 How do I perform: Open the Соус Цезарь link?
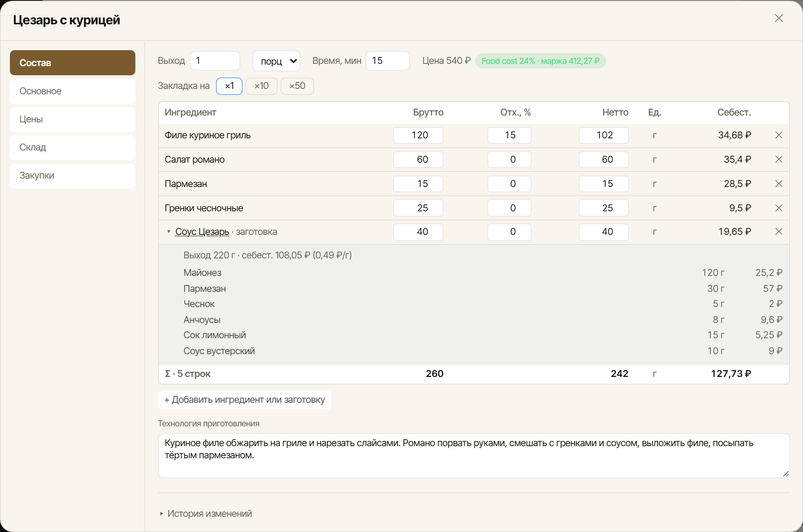point(202,232)
